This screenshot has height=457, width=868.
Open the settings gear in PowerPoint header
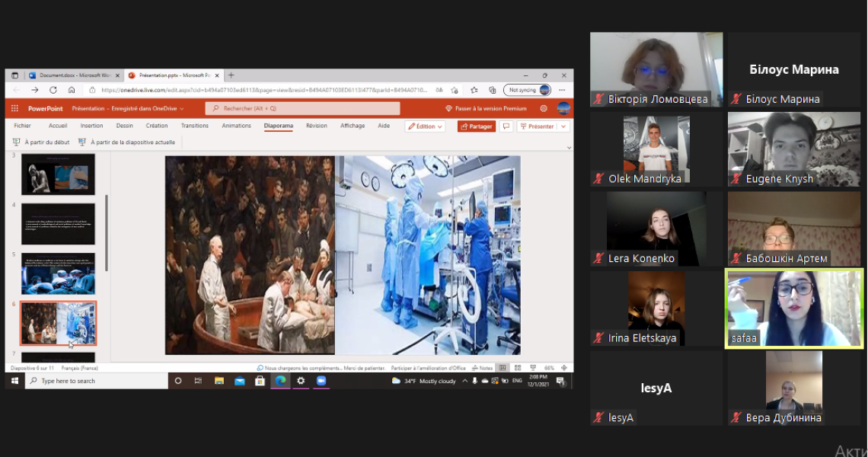pos(544,109)
